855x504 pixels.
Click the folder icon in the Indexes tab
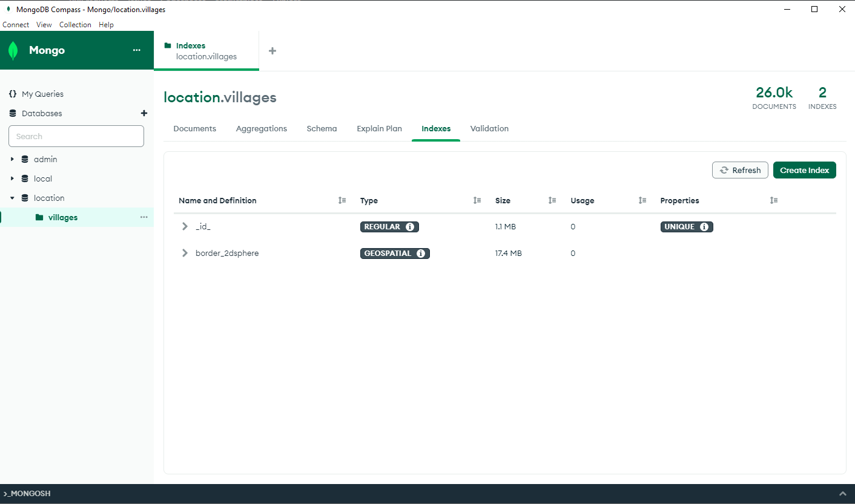[x=168, y=45]
